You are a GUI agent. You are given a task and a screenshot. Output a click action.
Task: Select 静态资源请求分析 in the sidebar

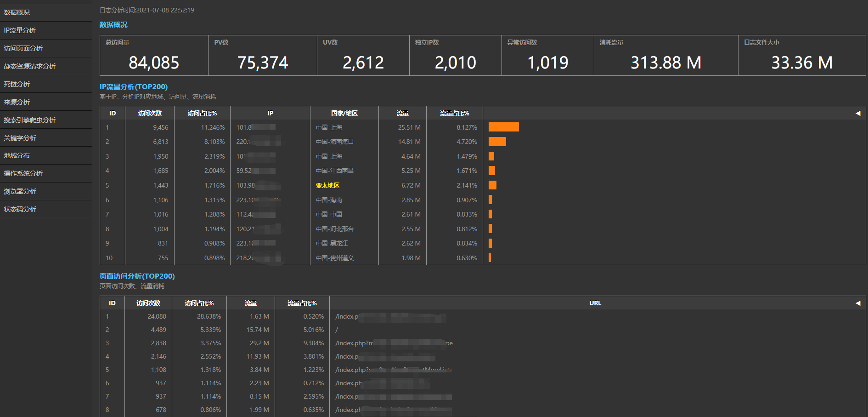tap(46, 66)
